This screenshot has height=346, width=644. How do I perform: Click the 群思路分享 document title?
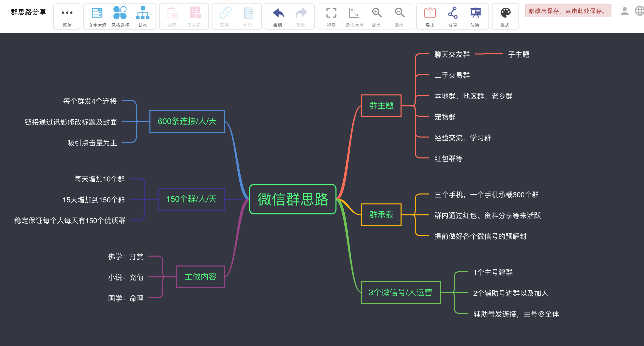pos(28,12)
